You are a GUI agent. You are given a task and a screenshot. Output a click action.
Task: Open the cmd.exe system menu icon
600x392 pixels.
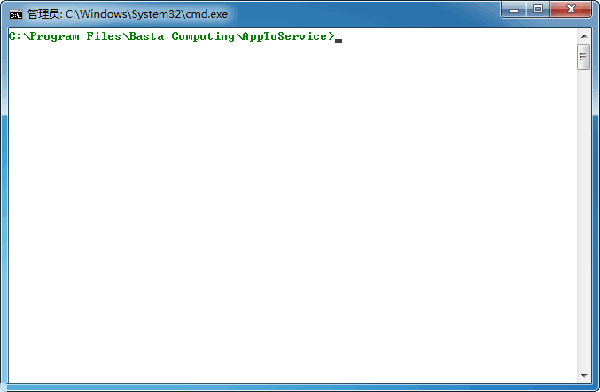click(16, 15)
